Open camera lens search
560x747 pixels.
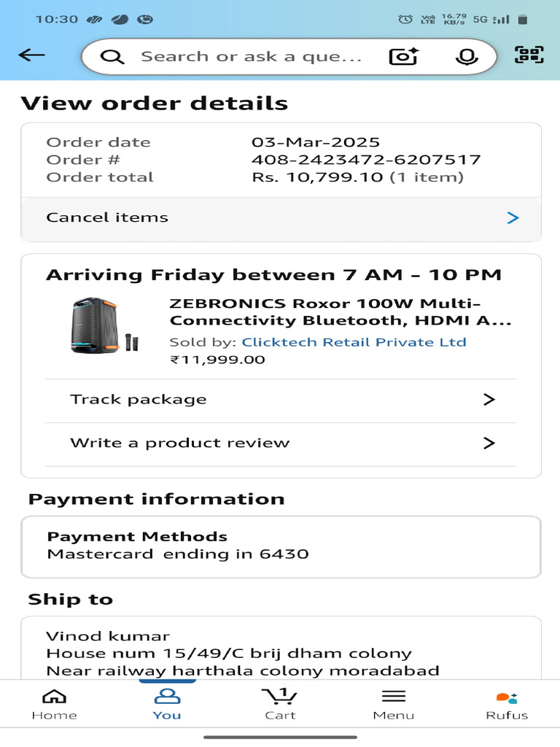[403, 57]
